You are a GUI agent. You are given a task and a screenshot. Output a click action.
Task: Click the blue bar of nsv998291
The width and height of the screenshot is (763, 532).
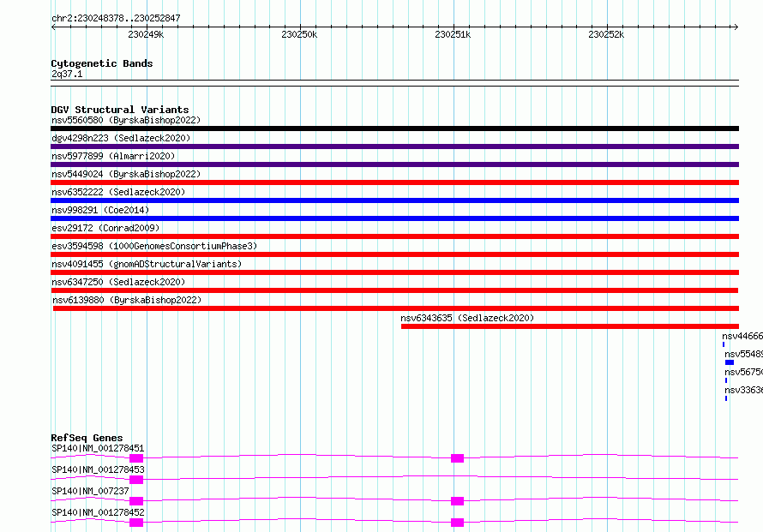click(394, 218)
